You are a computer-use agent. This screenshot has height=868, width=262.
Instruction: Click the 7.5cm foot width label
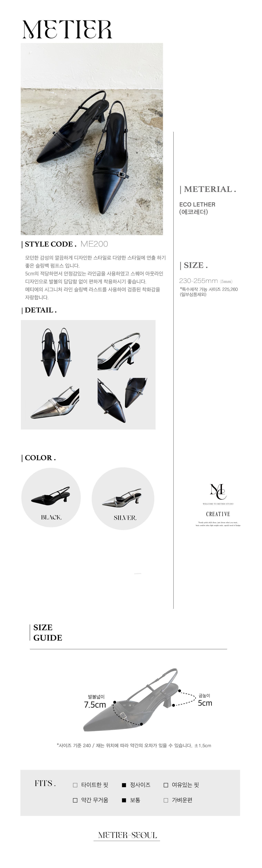point(95,705)
